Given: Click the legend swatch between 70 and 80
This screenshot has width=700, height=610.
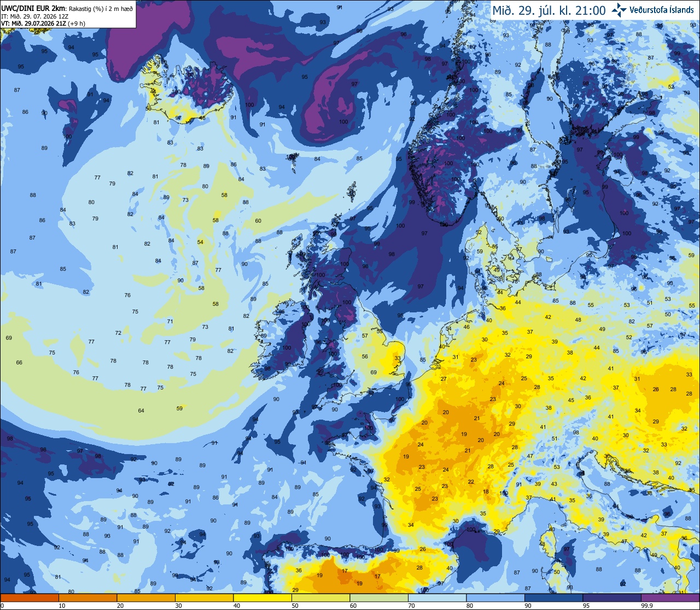Looking at the screenshot, I should [437, 597].
